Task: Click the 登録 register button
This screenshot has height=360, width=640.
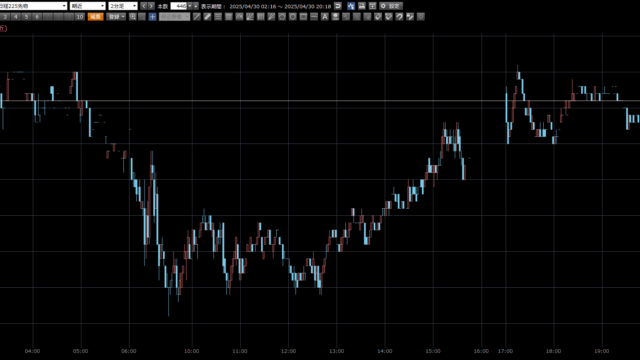Action: [116, 17]
